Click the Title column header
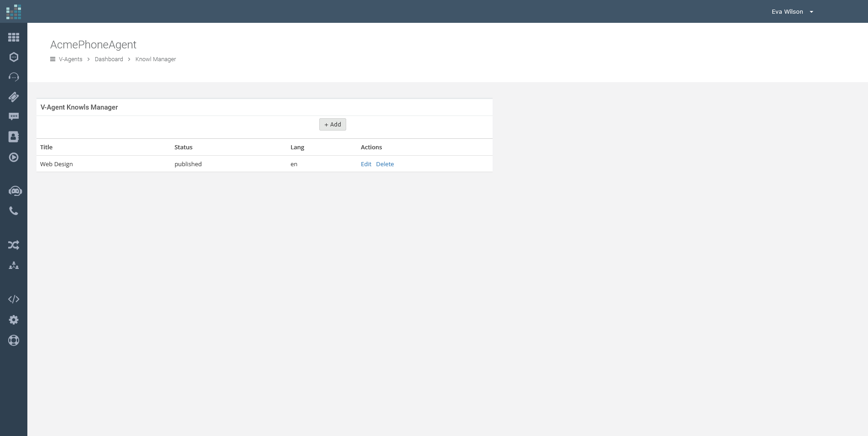This screenshot has width=868, height=436. (47, 147)
